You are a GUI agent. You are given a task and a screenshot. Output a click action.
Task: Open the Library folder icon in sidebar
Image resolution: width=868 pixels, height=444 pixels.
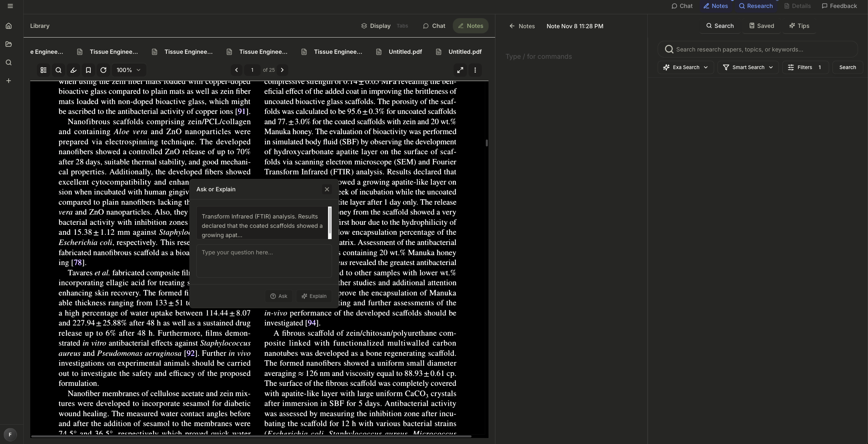coord(8,44)
